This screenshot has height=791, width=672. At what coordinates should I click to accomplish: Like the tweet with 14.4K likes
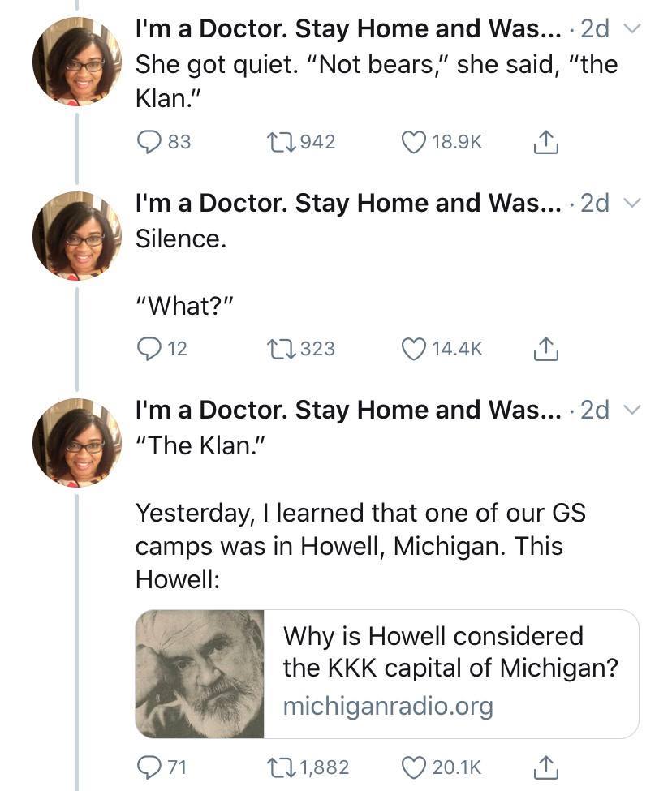(414, 349)
